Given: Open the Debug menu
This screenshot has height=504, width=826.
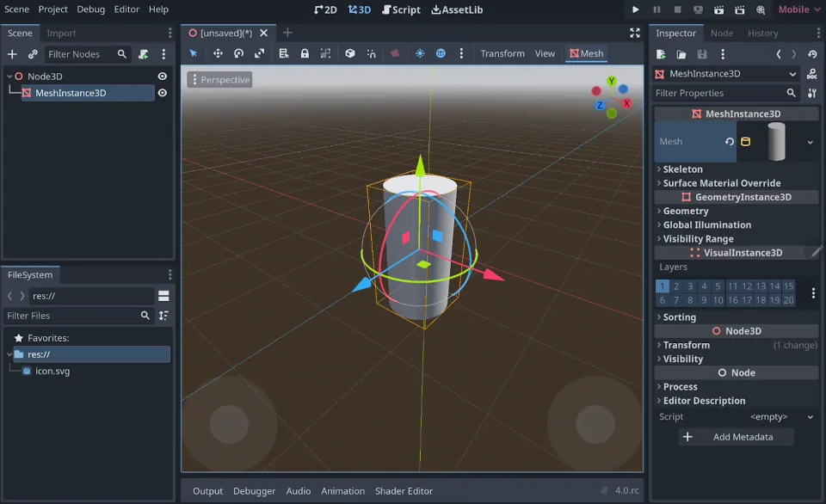Looking at the screenshot, I should [91, 9].
